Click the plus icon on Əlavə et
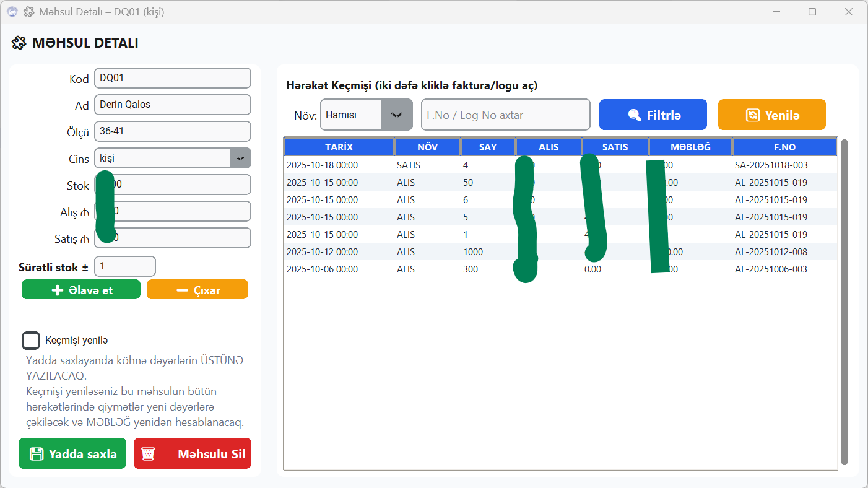868x488 pixels. pyautogui.click(x=58, y=290)
